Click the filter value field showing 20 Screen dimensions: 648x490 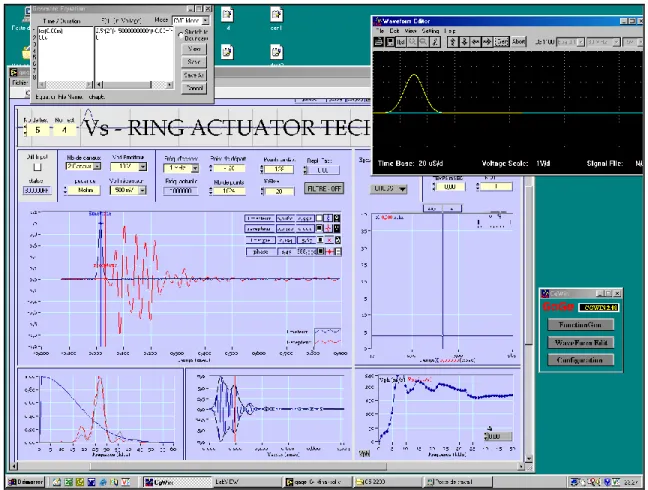279,191
